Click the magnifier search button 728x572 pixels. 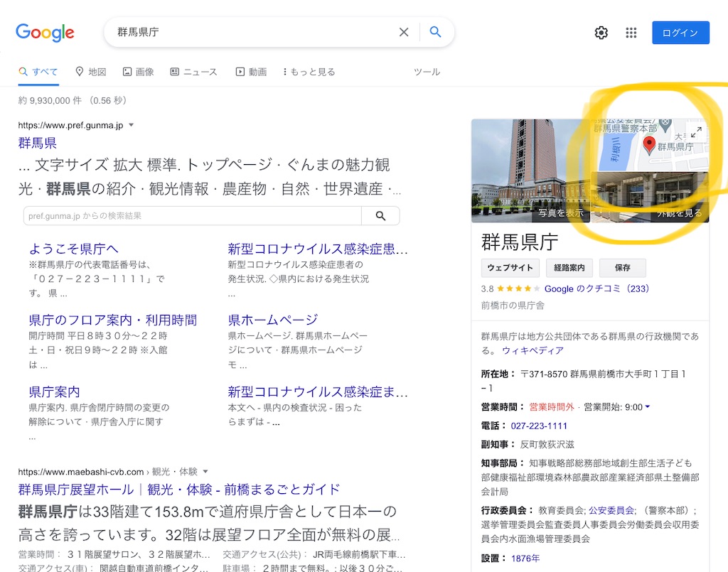[435, 31]
